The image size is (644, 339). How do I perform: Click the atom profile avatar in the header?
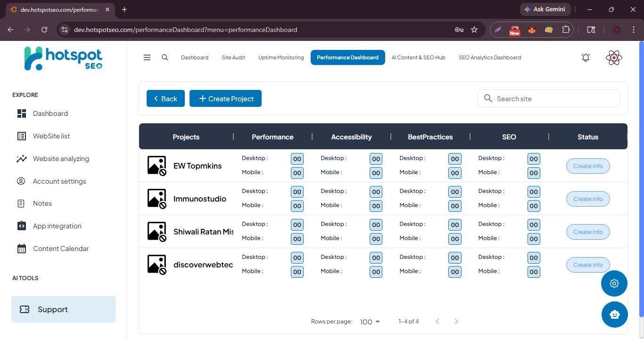pos(614,57)
